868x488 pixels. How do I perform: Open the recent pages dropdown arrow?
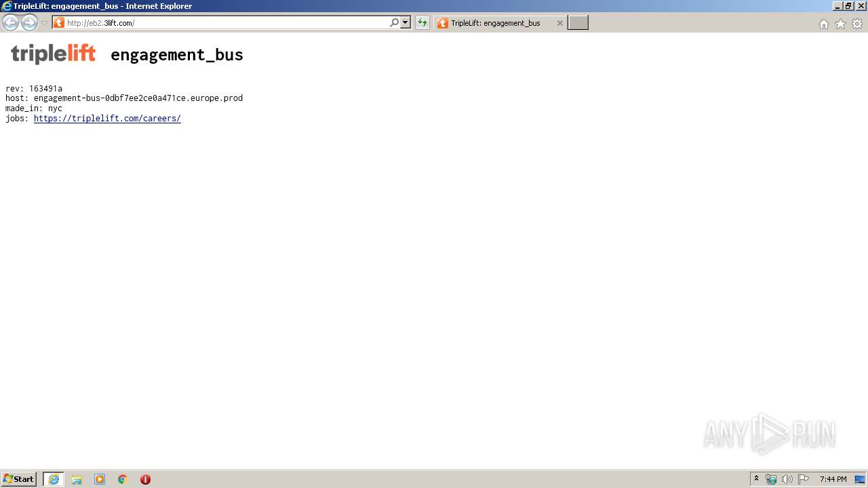pyautogui.click(x=44, y=23)
